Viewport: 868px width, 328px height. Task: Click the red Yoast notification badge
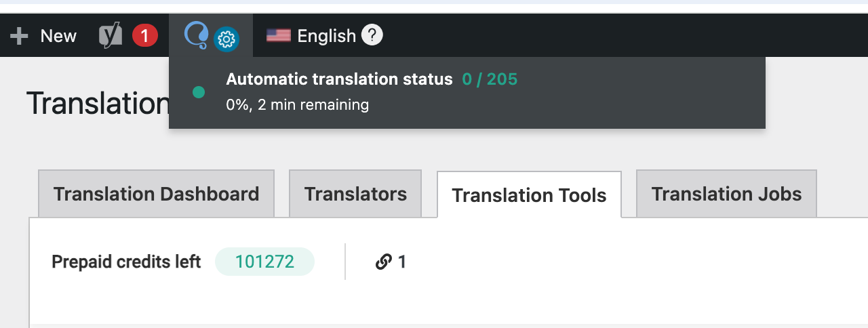144,35
